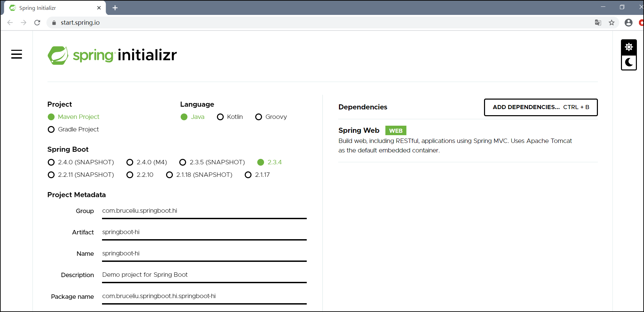
Task: Choose Groovy as the language
Action: (x=271, y=117)
